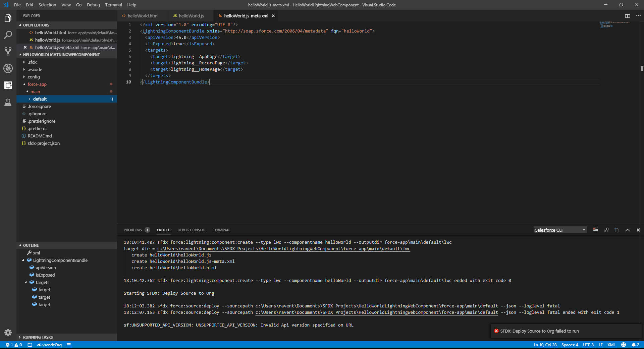Switch to the Problems panel tab

[132, 230]
